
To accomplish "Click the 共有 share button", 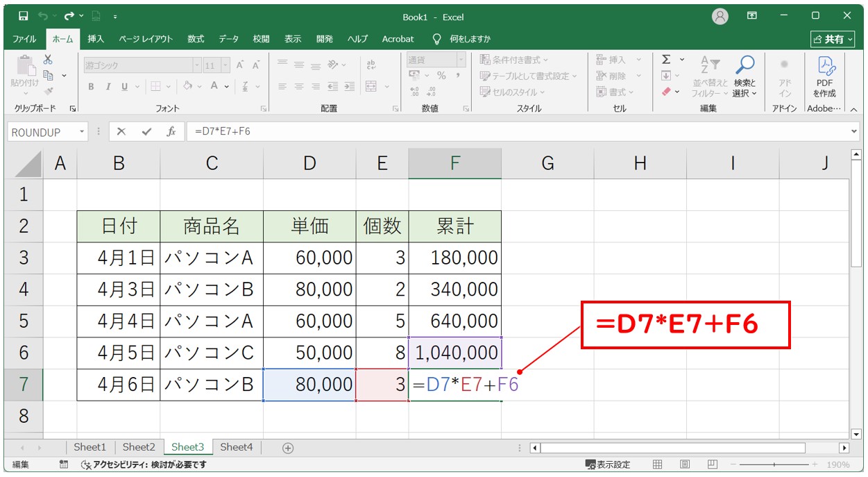I will pyautogui.click(x=833, y=39).
